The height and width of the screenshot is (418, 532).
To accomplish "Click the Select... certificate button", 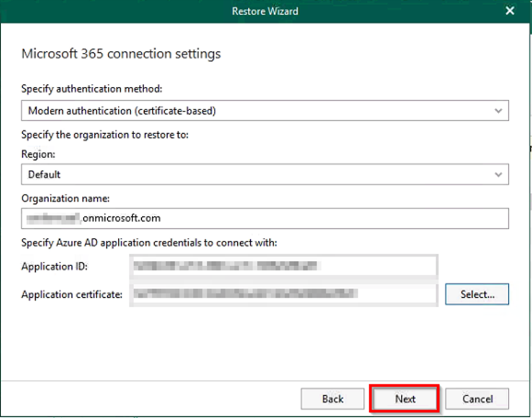I will tap(477, 294).
